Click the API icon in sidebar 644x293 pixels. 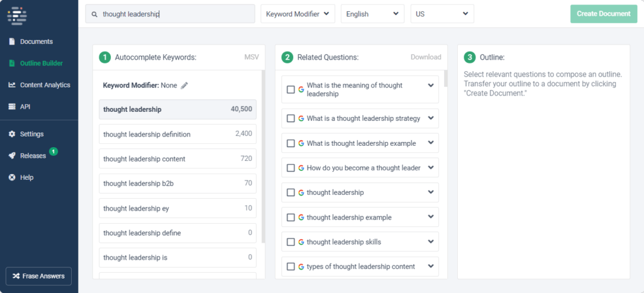click(x=11, y=107)
